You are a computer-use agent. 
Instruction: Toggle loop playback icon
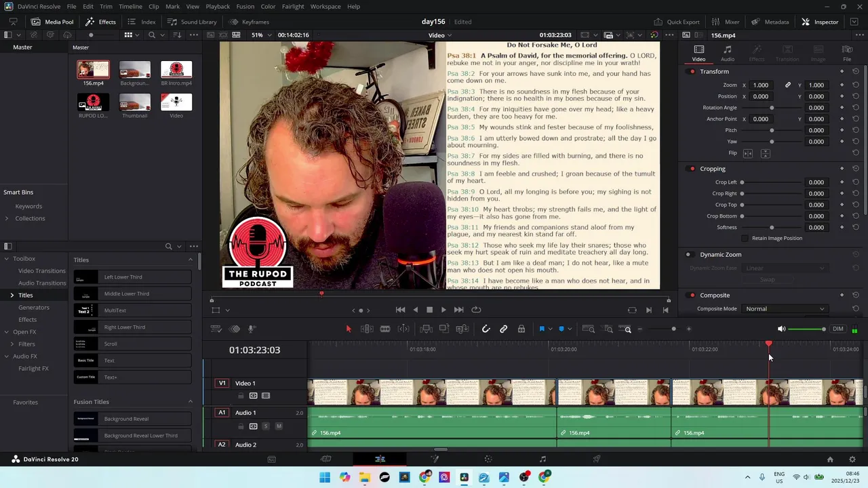click(476, 310)
